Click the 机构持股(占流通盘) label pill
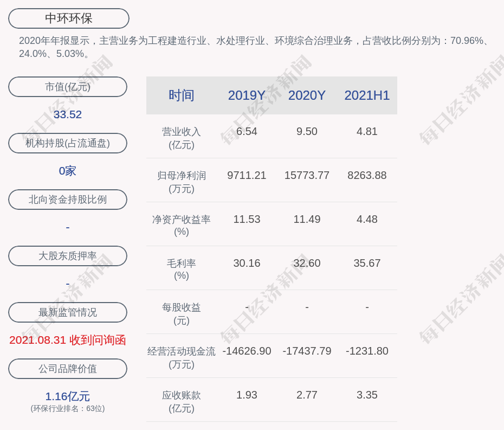The image size is (504, 430). pos(68,143)
